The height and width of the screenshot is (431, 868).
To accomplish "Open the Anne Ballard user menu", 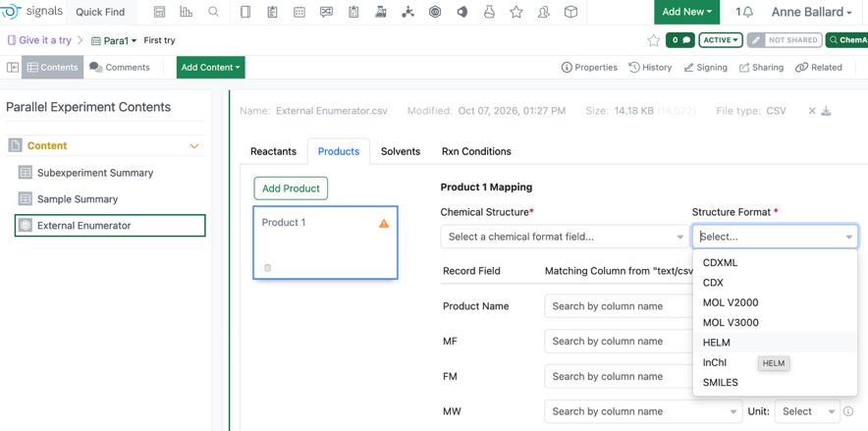I will [x=811, y=12].
